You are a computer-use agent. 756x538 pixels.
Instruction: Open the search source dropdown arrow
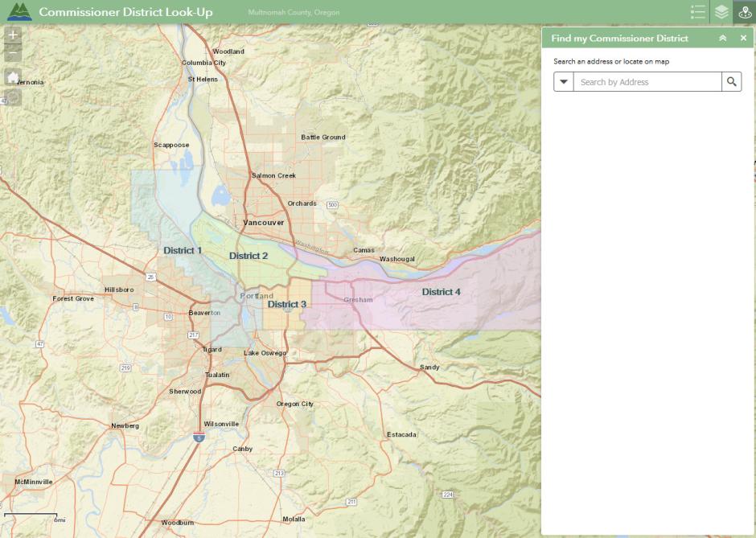[x=564, y=82]
